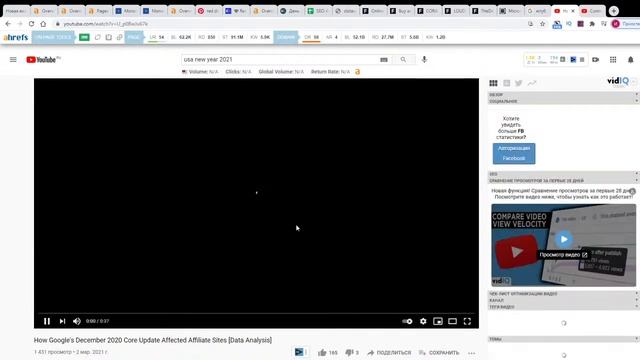Start voice search with microphone icon
The image size is (640, 360).
pyautogui.click(x=424, y=60)
